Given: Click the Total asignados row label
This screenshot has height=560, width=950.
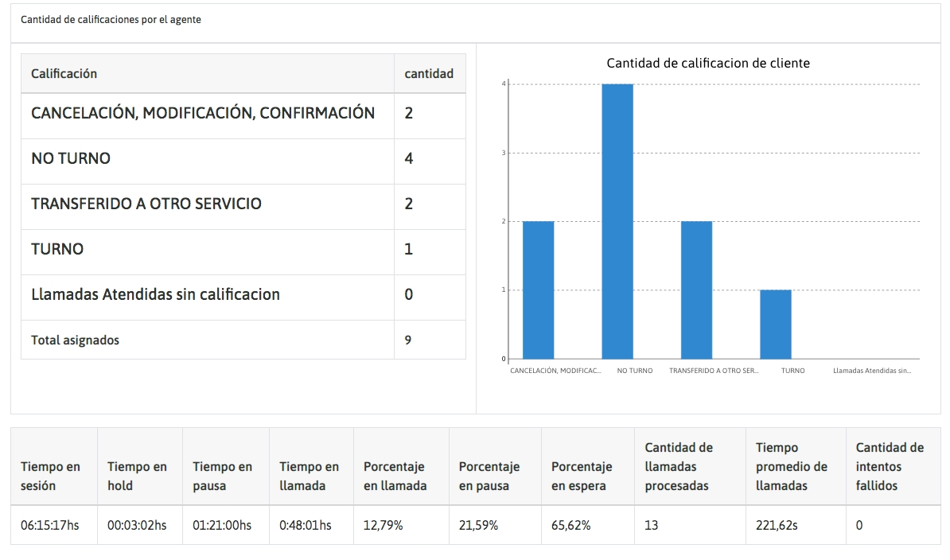Looking at the screenshot, I should point(75,340).
